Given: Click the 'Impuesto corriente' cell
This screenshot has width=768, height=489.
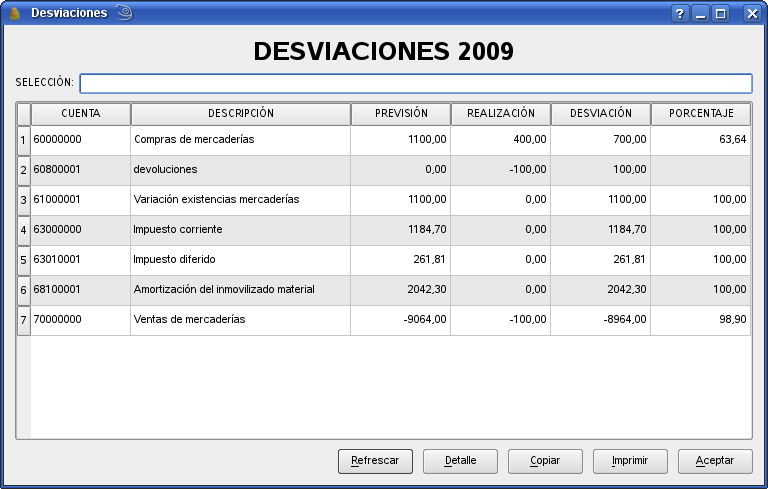Looking at the screenshot, I should (240, 230).
